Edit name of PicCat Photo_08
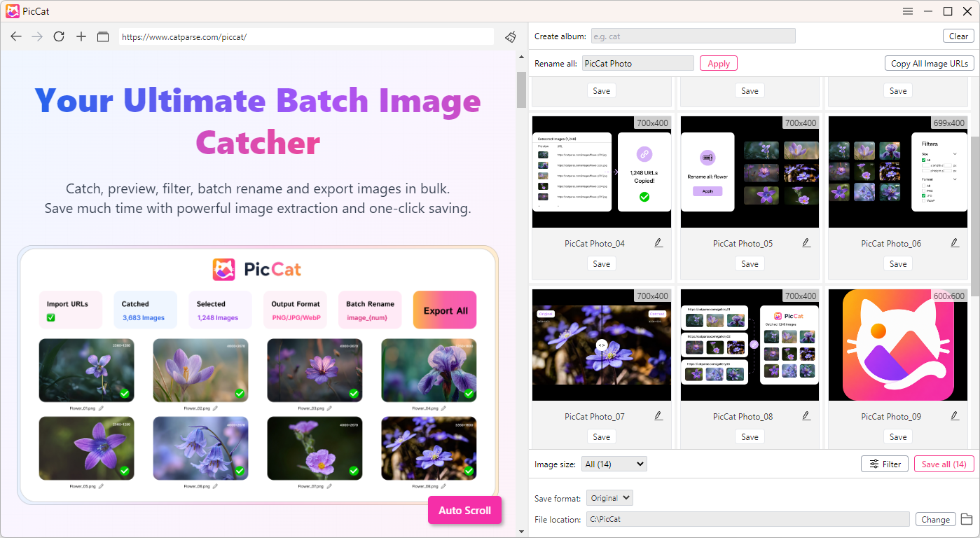 (x=806, y=416)
